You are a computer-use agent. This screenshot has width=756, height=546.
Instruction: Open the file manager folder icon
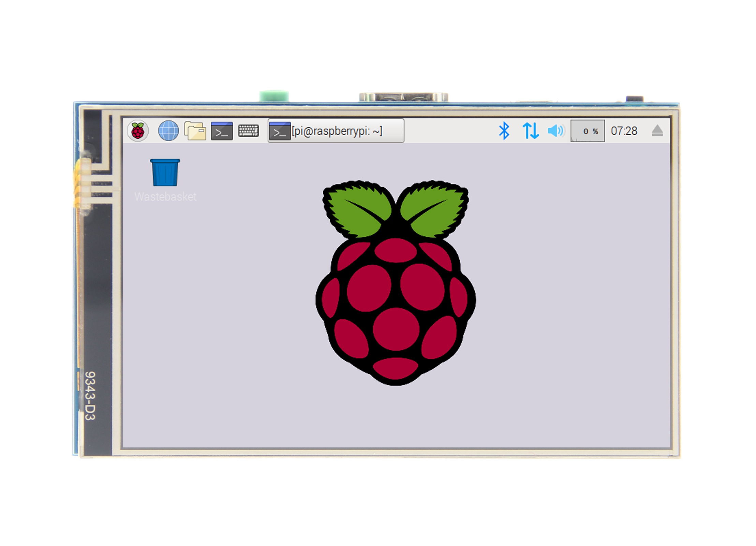[195, 131]
